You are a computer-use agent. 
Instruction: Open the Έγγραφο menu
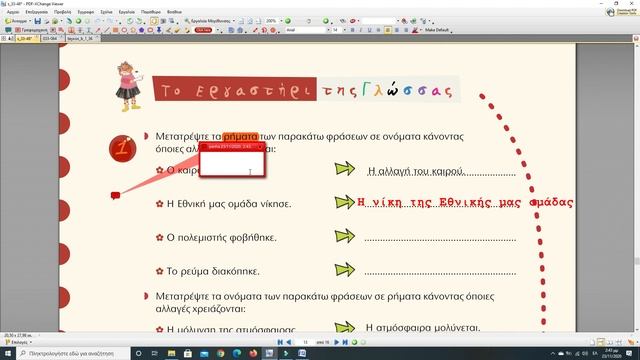(x=86, y=12)
